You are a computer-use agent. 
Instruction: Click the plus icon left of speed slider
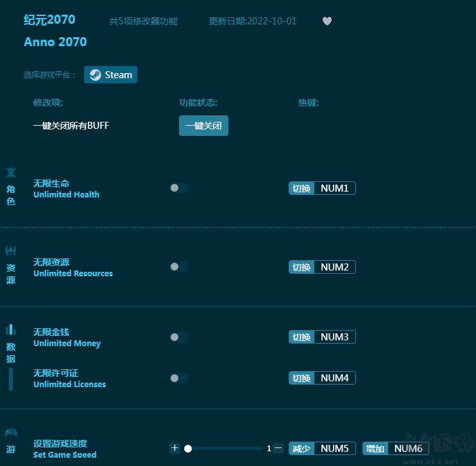coord(174,448)
